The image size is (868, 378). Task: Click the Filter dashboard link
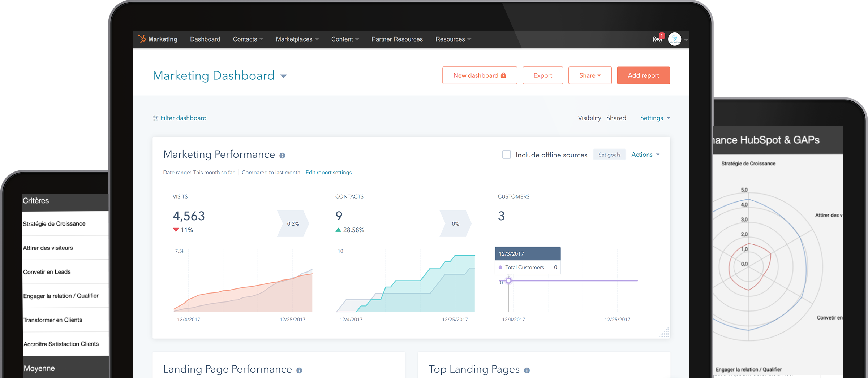pyautogui.click(x=183, y=118)
